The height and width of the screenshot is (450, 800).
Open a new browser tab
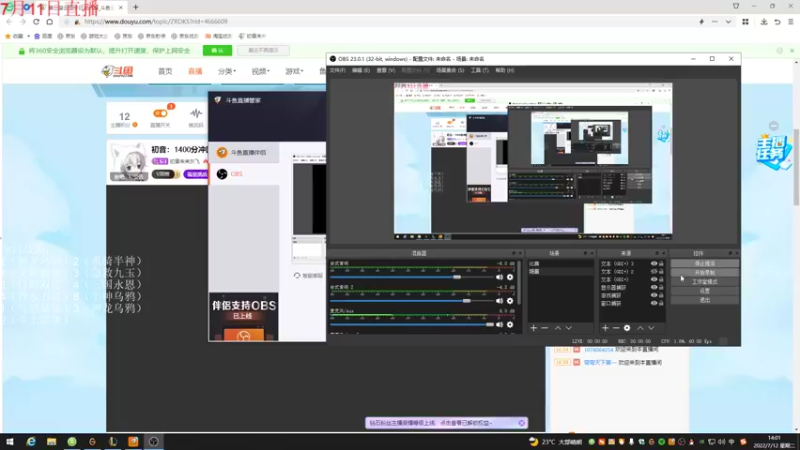(136, 7)
